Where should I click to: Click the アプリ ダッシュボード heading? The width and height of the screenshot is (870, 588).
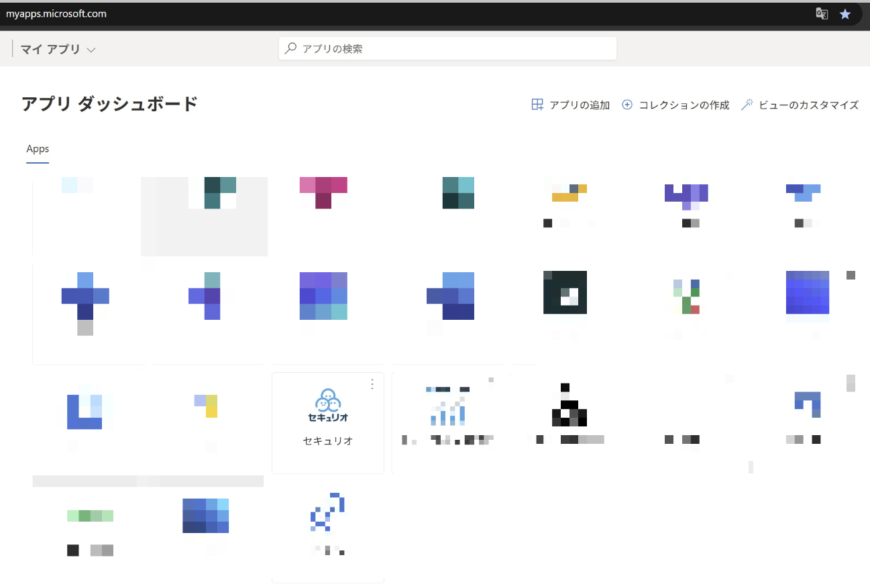click(x=110, y=104)
